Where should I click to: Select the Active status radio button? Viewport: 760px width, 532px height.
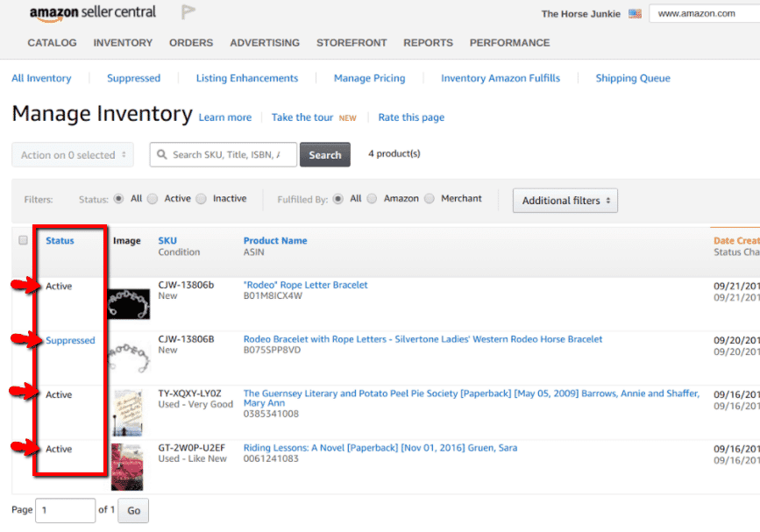click(x=152, y=198)
